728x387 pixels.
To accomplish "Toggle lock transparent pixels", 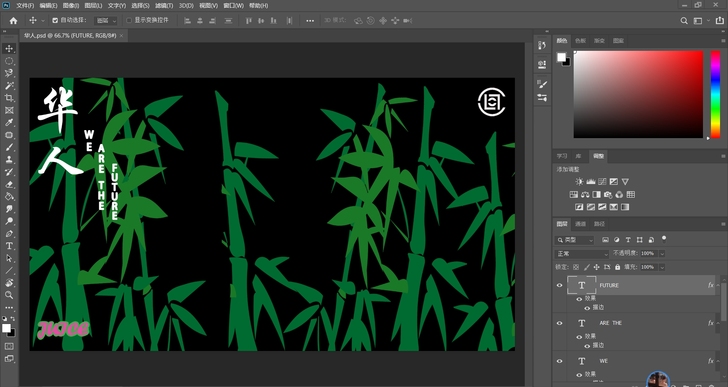I will (576, 267).
